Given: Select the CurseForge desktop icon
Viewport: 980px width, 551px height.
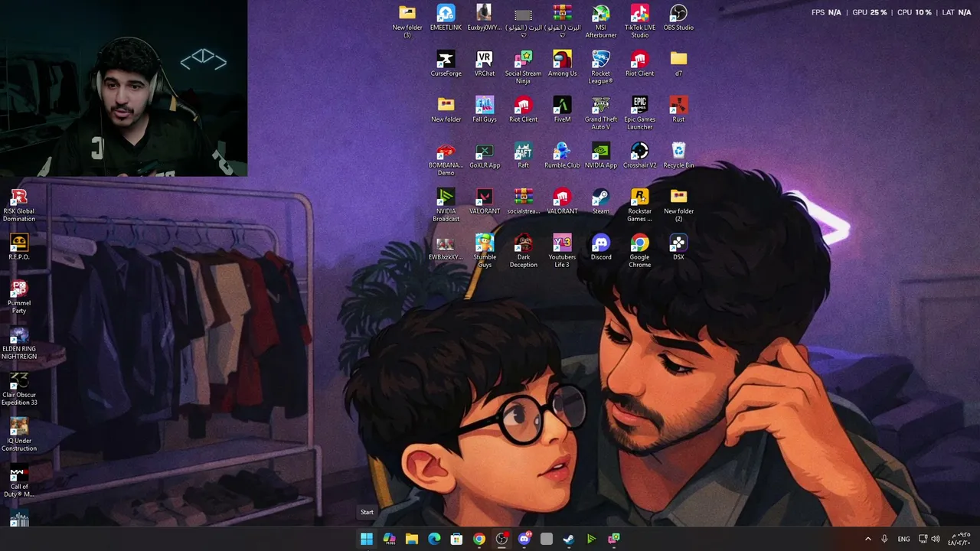Looking at the screenshot, I should [x=446, y=64].
